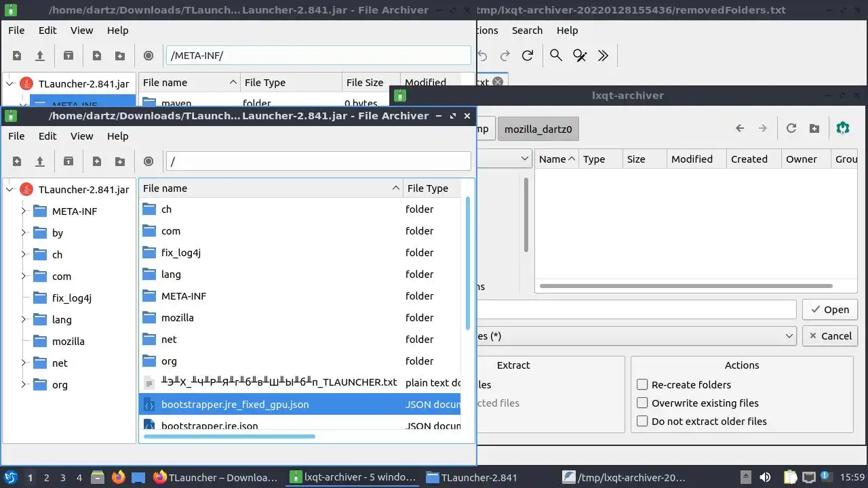Screen dimensions: 868x488
Task: Click the Cancel button in lxqt-archiver dialog
Action: [x=830, y=335]
